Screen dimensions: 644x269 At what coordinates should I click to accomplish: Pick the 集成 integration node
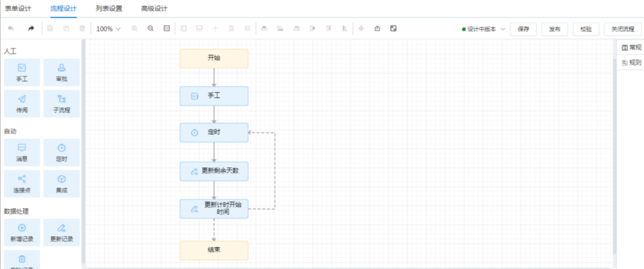[x=62, y=183]
